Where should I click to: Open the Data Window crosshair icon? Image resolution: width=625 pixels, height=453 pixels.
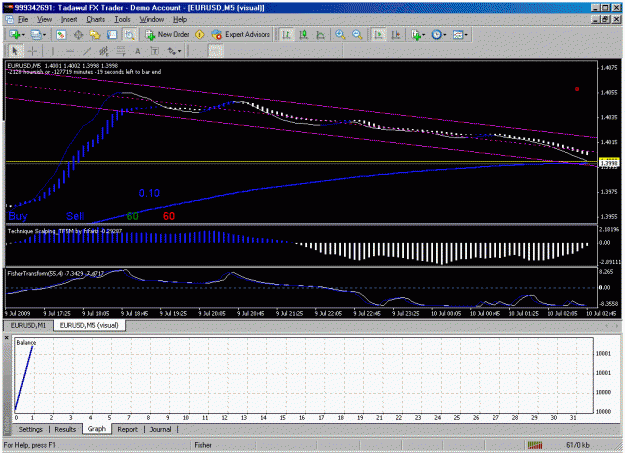click(x=78, y=35)
